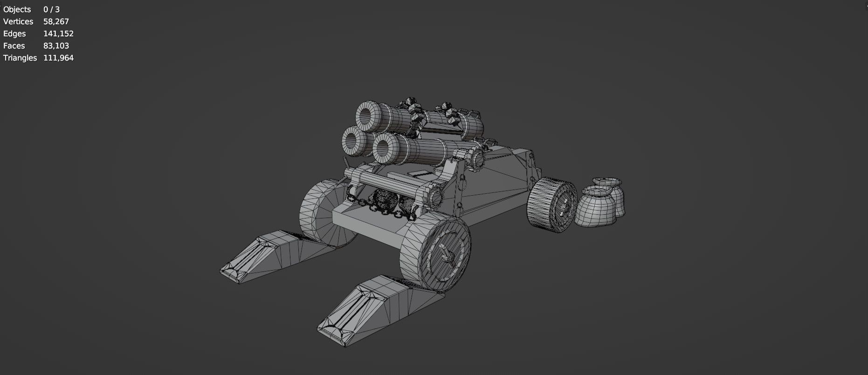
Task: Click the Vertices statistics label
Action: 18,21
